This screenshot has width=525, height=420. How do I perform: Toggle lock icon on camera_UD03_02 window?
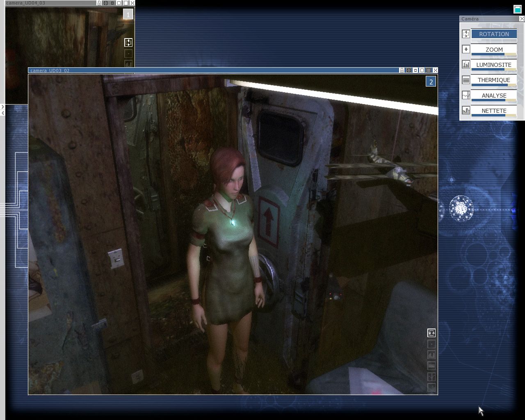click(402, 70)
